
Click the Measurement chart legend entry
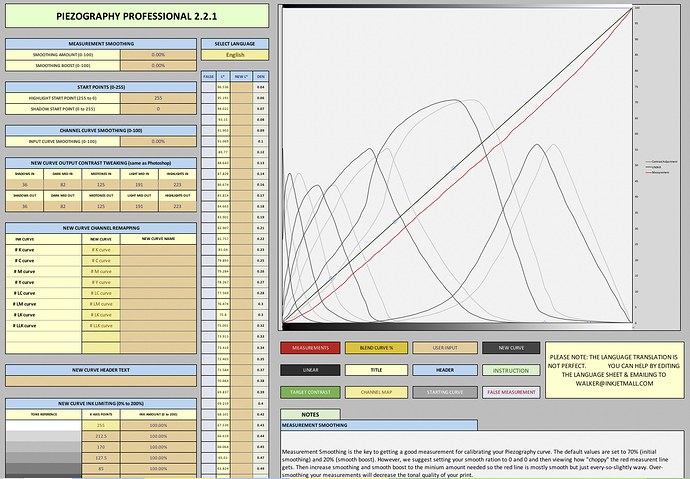click(658, 172)
